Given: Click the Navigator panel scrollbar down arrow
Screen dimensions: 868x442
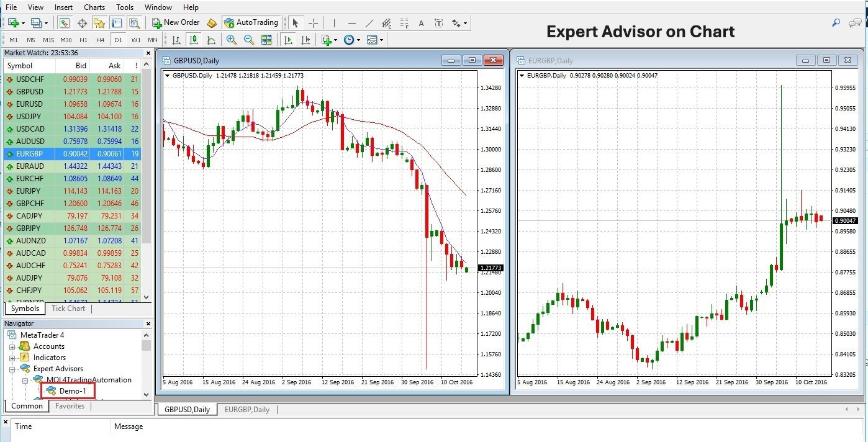Looking at the screenshot, I should click(147, 394).
